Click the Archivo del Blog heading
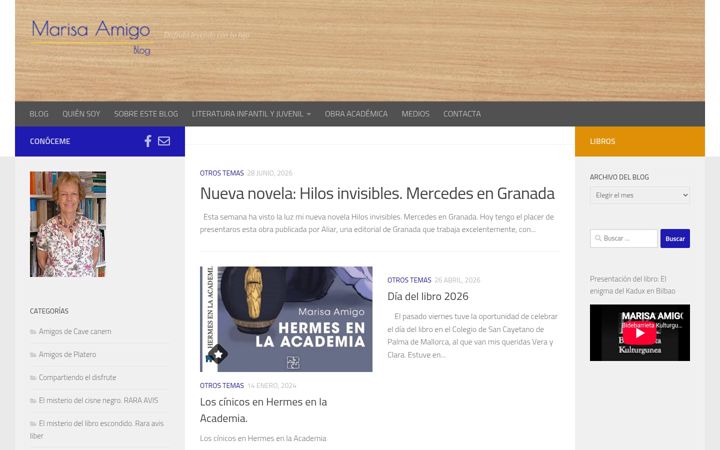720x450 pixels. (x=619, y=177)
